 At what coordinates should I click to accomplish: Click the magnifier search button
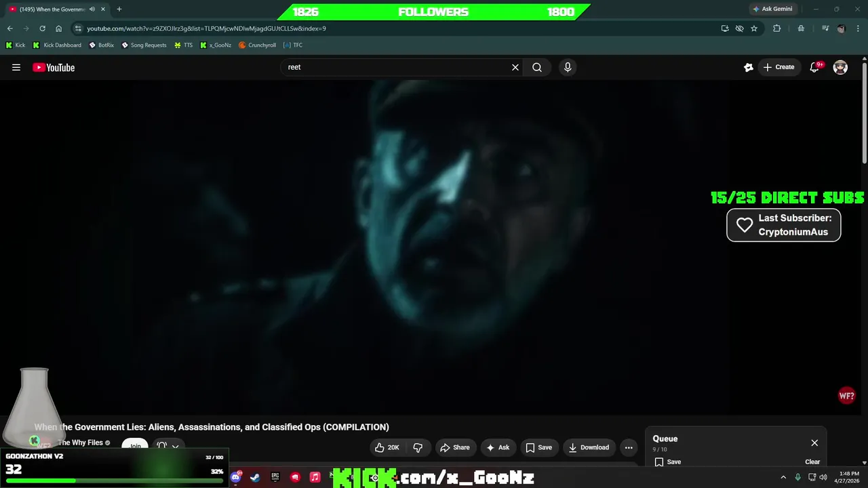click(x=537, y=67)
